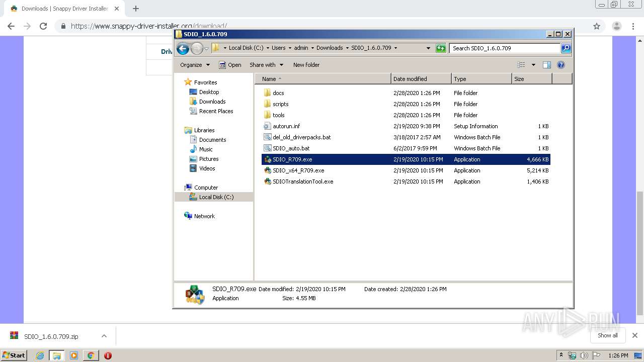Open the Windows Start menu
The height and width of the screenshot is (362, 644).
point(14,355)
